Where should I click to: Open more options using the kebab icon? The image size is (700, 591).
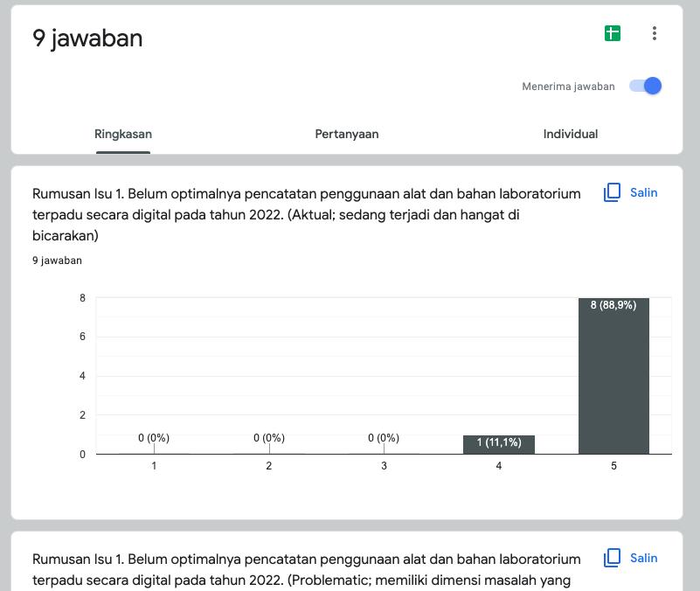pos(653,32)
